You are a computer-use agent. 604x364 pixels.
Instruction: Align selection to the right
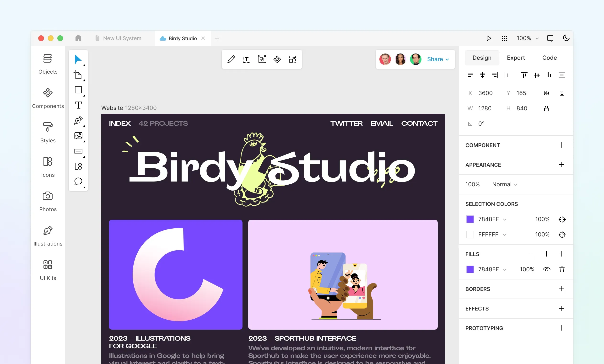495,75
